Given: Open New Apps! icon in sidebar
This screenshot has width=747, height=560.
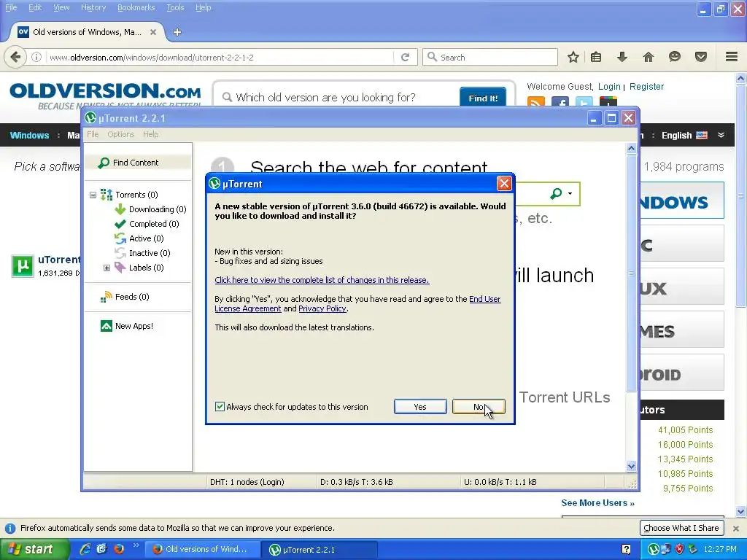Looking at the screenshot, I should (x=107, y=326).
